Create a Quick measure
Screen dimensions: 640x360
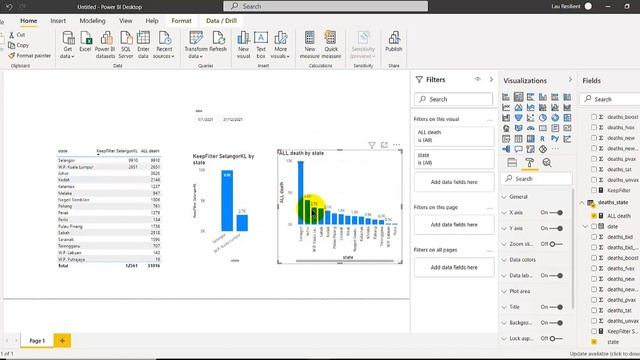331,44
